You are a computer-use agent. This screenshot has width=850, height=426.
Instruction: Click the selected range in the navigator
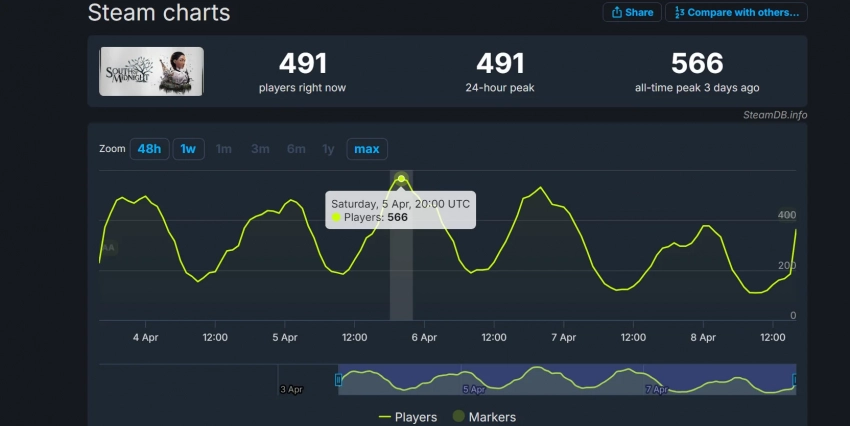pos(566,380)
